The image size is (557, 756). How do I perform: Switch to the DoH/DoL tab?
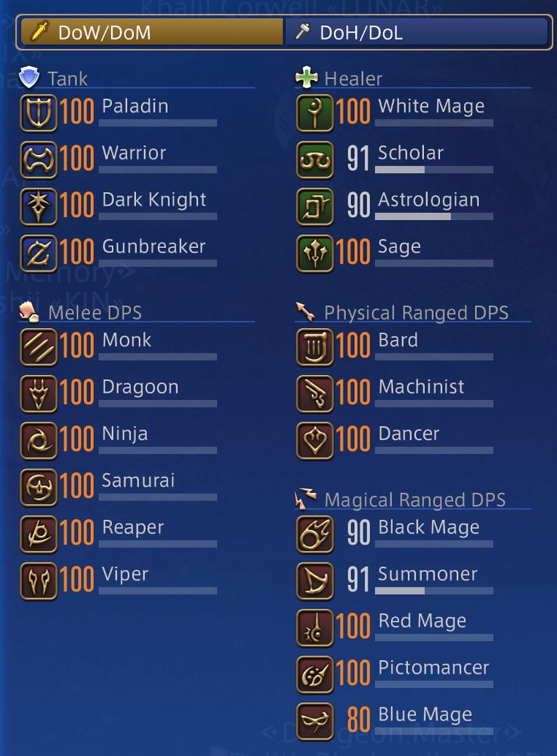(416, 33)
